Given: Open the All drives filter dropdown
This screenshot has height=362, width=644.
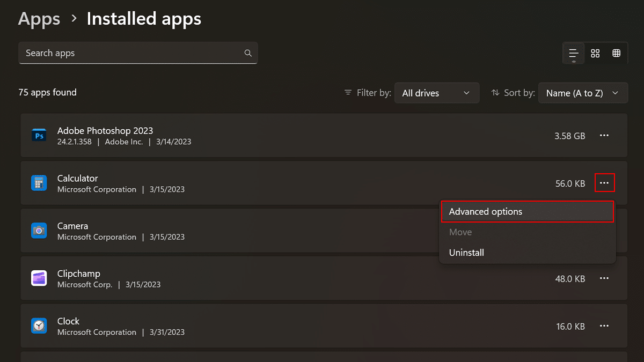Looking at the screenshot, I should (436, 93).
